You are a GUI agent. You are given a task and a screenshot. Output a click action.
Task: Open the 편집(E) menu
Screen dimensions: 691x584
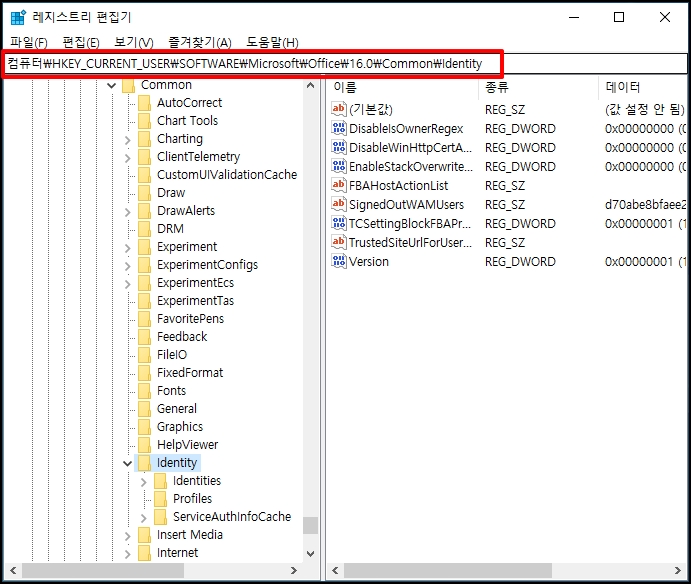click(x=81, y=42)
